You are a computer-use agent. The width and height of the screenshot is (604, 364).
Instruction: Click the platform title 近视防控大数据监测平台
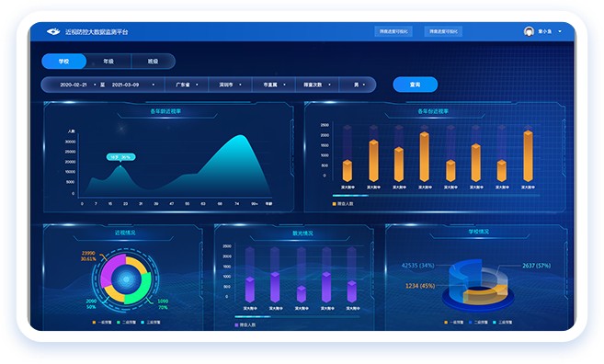(x=97, y=32)
